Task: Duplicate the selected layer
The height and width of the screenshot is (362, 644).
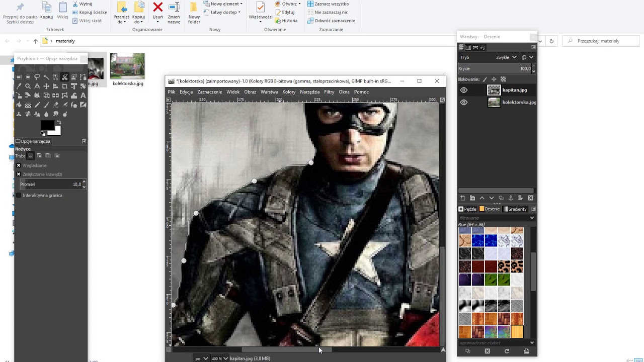Action: pos(501,198)
